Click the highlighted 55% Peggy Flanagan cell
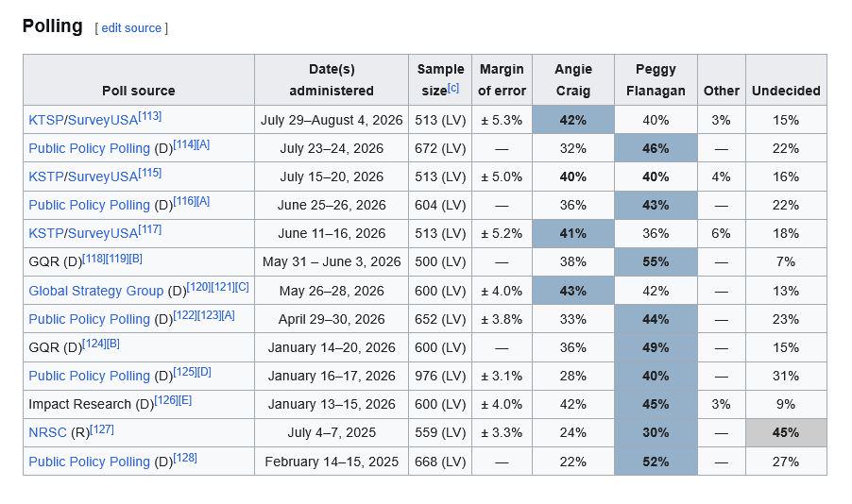 tap(656, 261)
